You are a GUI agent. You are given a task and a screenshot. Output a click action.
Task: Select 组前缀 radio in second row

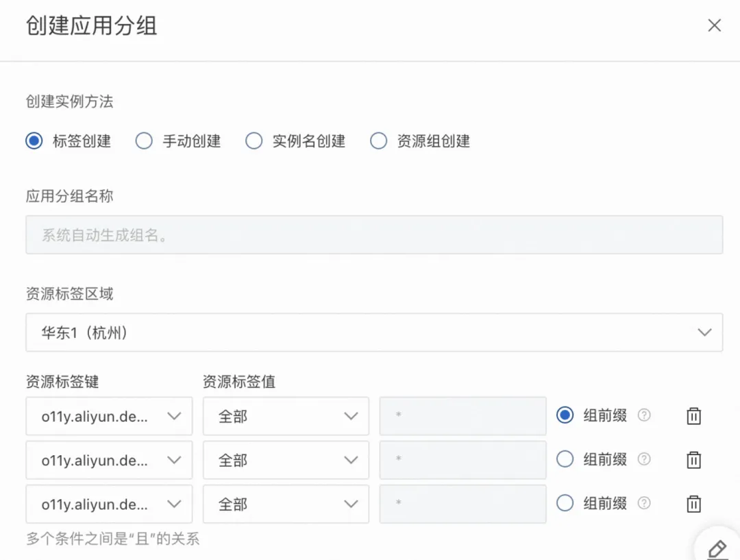[x=565, y=459]
